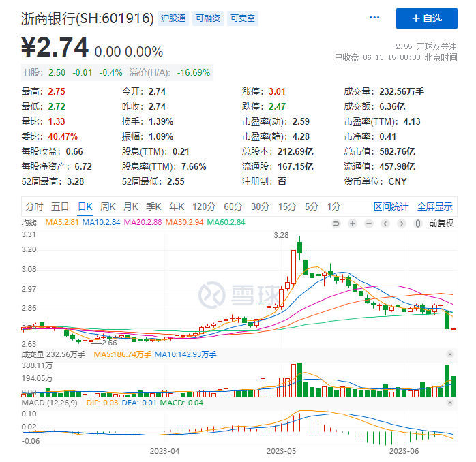
Task: Switch to the 30分 chart tab
Action: (x=260, y=207)
